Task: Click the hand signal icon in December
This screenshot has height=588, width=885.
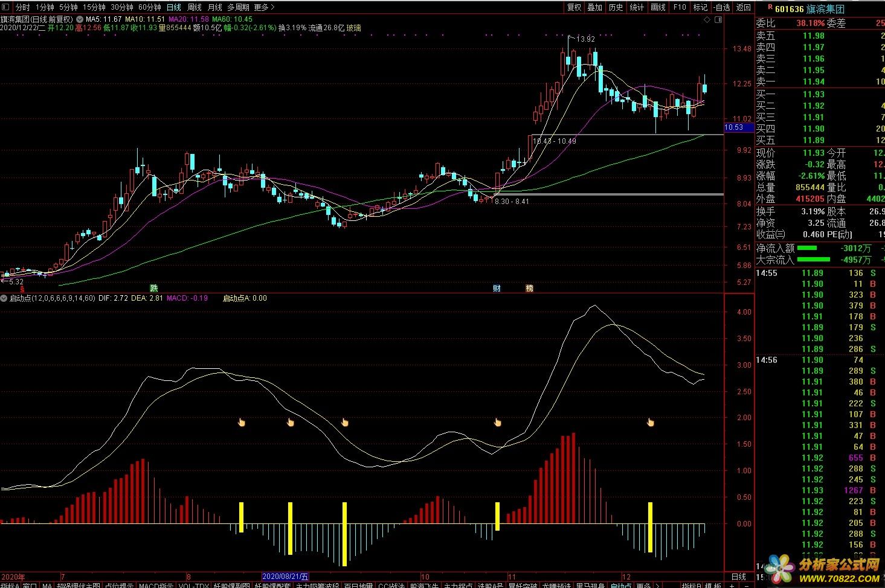Action: pos(651,422)
